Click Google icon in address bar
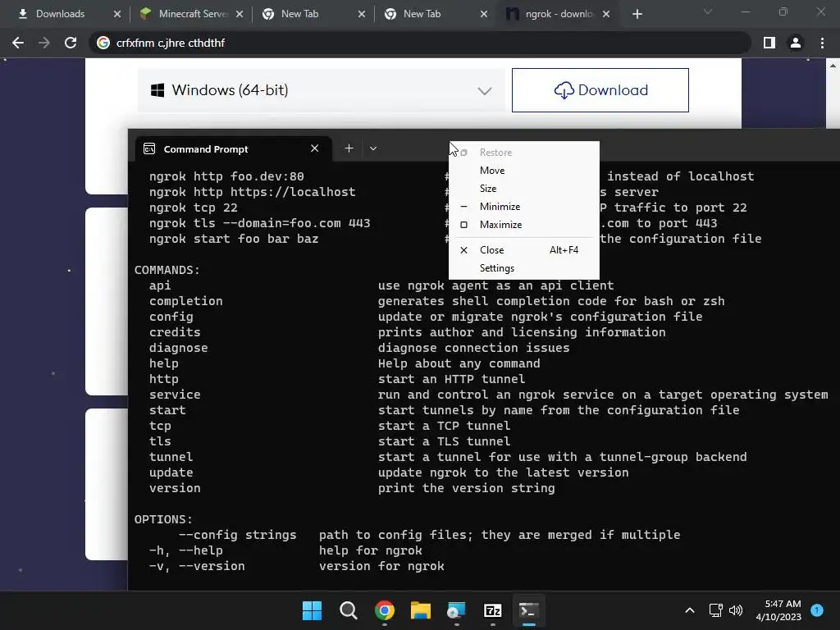The height and width of the screenshot is (630, 840). point(103,43)
